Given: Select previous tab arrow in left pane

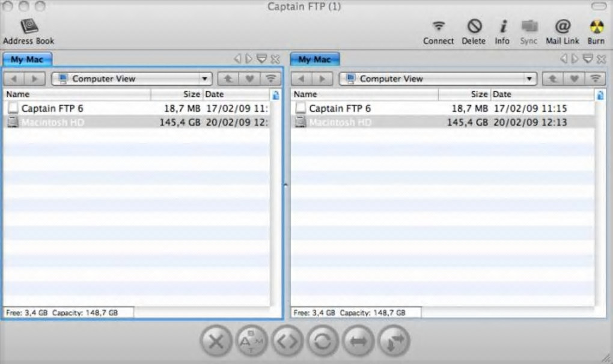Looking at the screenshot, I should point(237,59).
